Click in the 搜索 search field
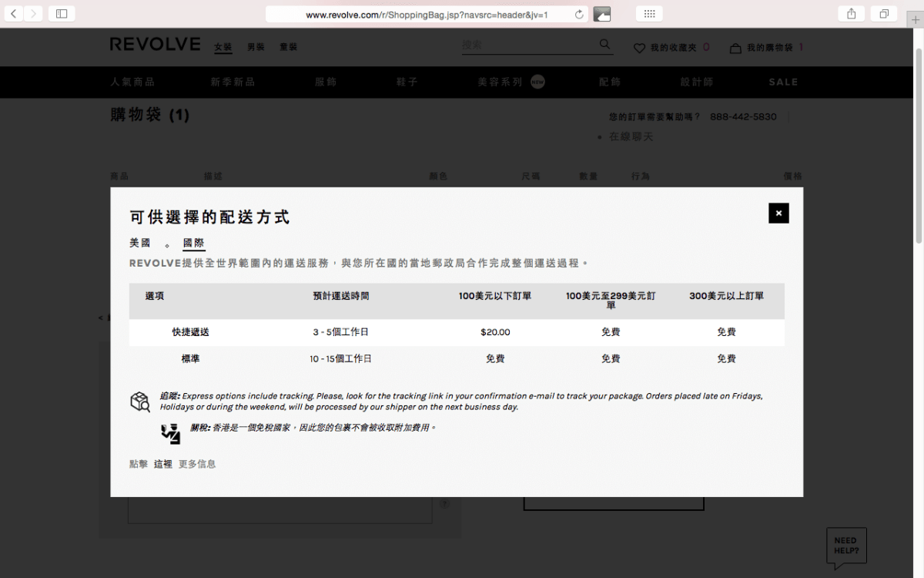The image size is (924, 578). tap(527, 45)
